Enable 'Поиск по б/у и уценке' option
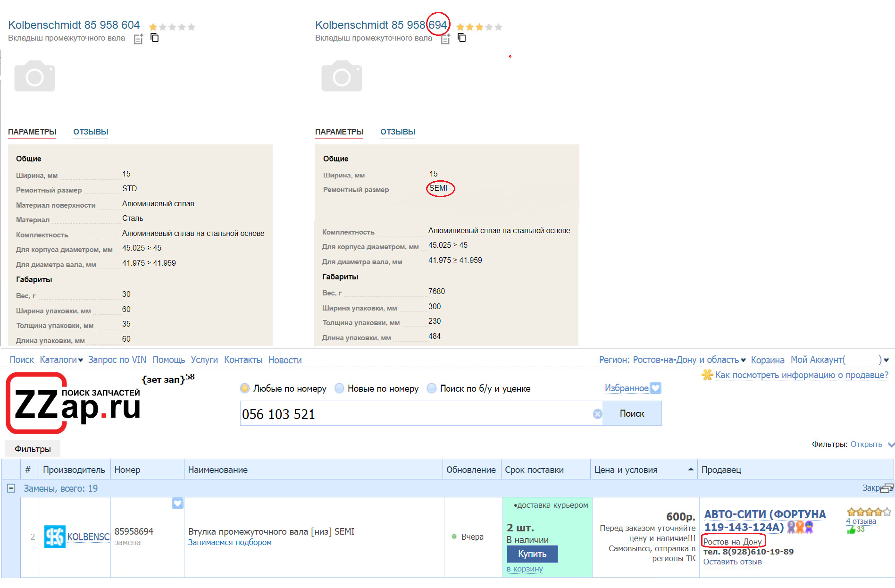This screenshot has width=895, height=588. (x=432, y=388)
